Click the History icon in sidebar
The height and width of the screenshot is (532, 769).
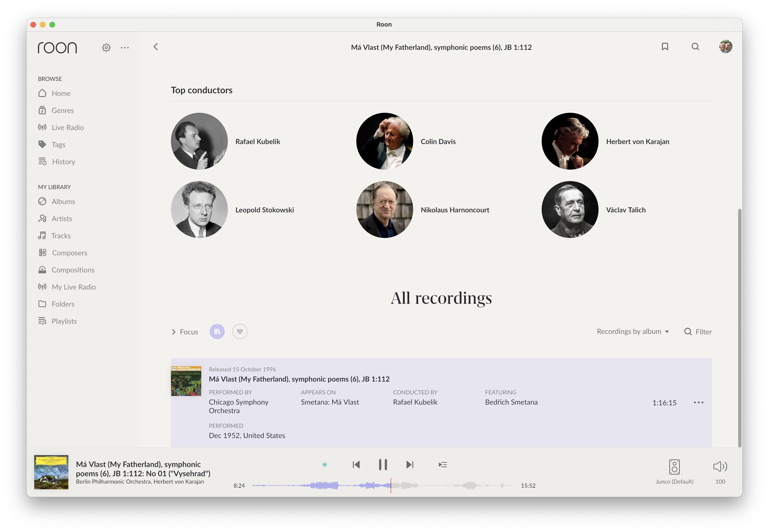[42, 161]
